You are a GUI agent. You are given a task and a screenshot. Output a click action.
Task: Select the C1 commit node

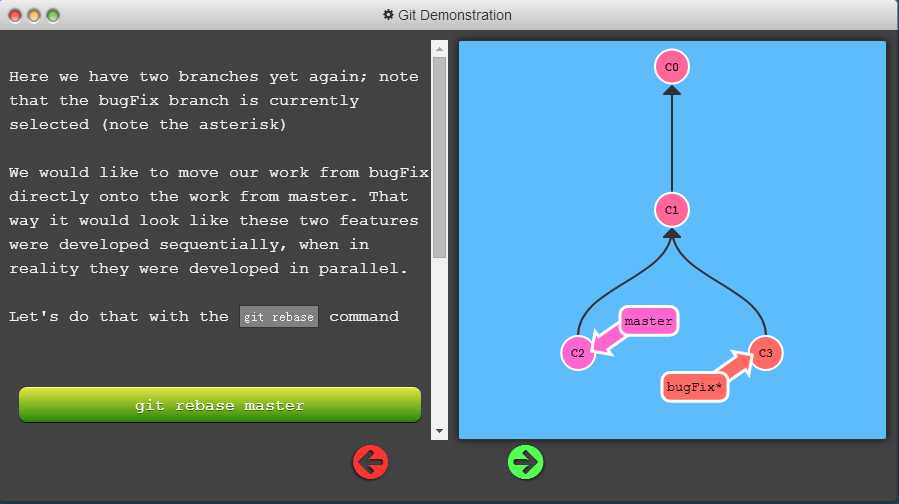[671, 210]
